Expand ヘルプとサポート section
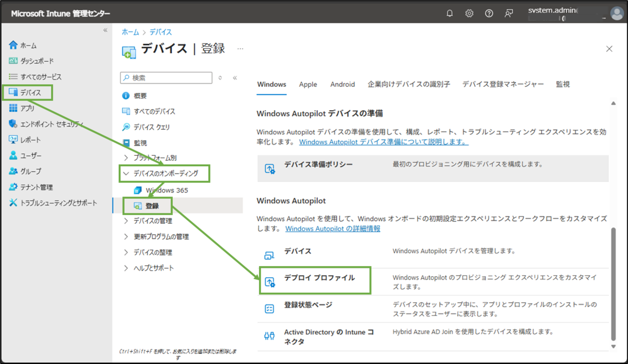This screenshot has width=628, height=364. [x=126, y=268]
